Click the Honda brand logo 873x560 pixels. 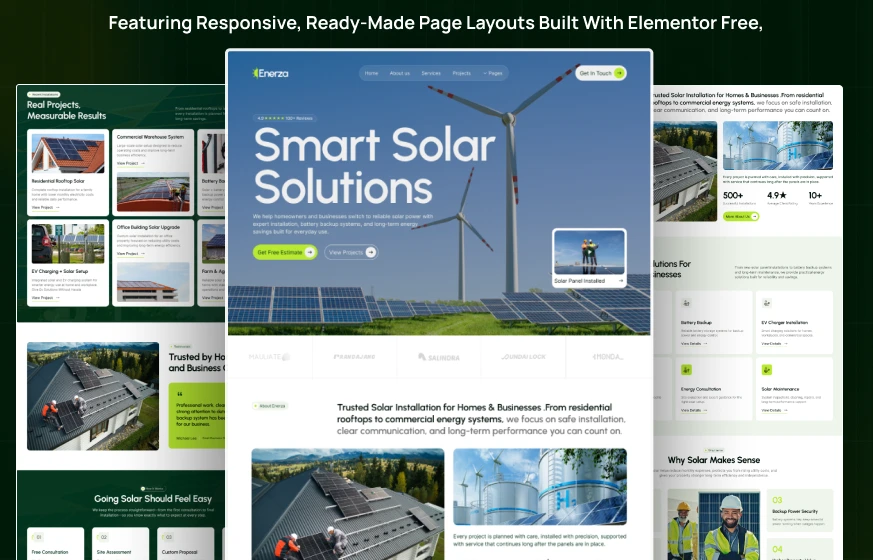tap(607, 357)
